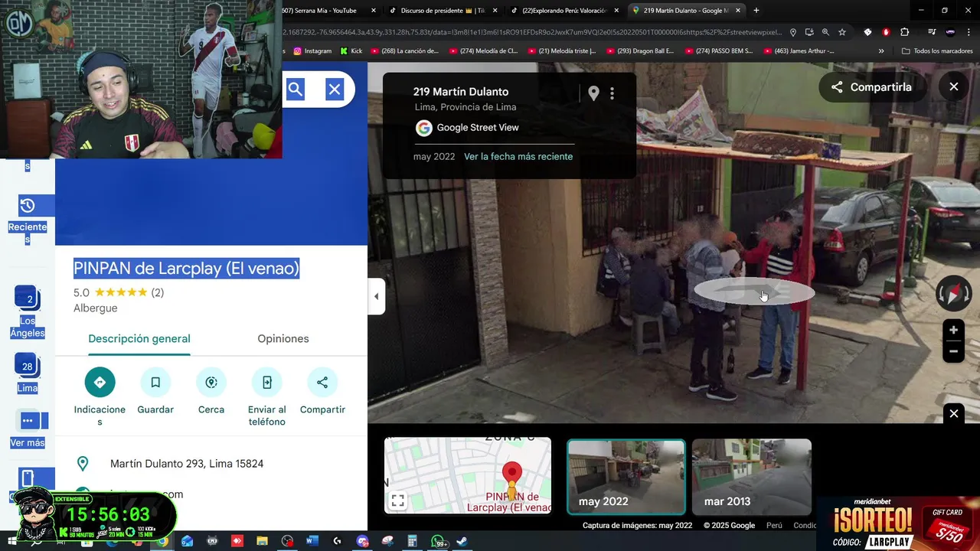Click the blue search magnifier icon
Image resolution: width=980 pixels, height=551 pixels.
296,90
